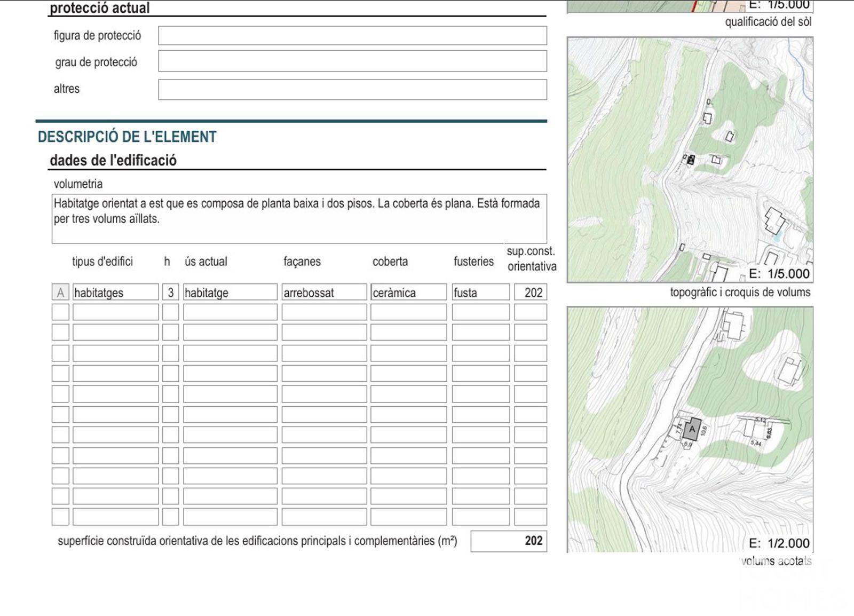Open the volums acotats 1/2.000 map
This screenshot has height=616, width=854.
coord(690,430)
